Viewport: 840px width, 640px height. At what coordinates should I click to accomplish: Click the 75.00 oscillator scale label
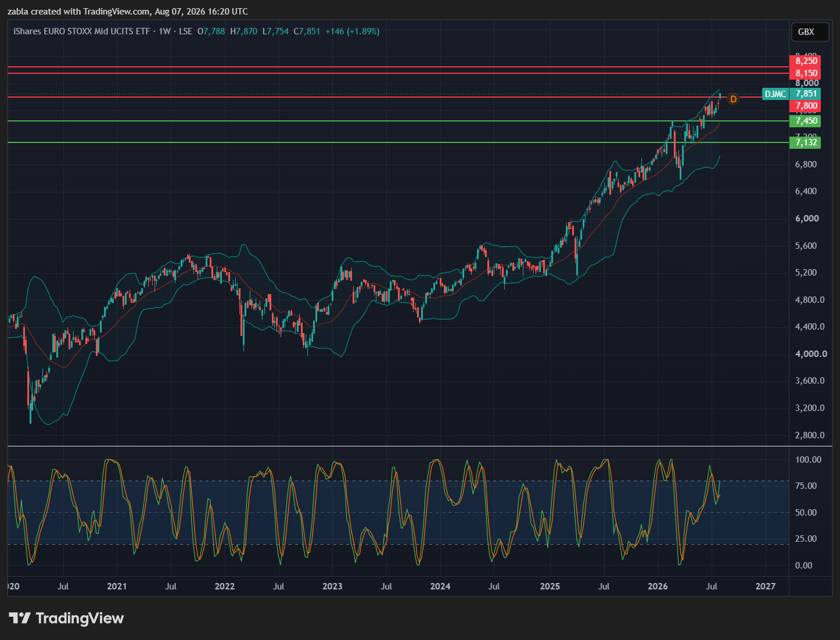(806, 486)
